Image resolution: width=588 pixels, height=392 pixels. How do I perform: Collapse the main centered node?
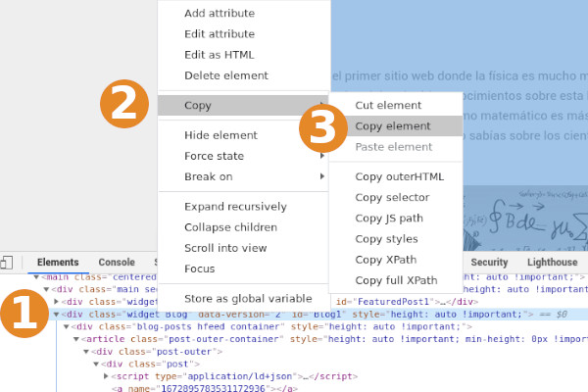36,277
